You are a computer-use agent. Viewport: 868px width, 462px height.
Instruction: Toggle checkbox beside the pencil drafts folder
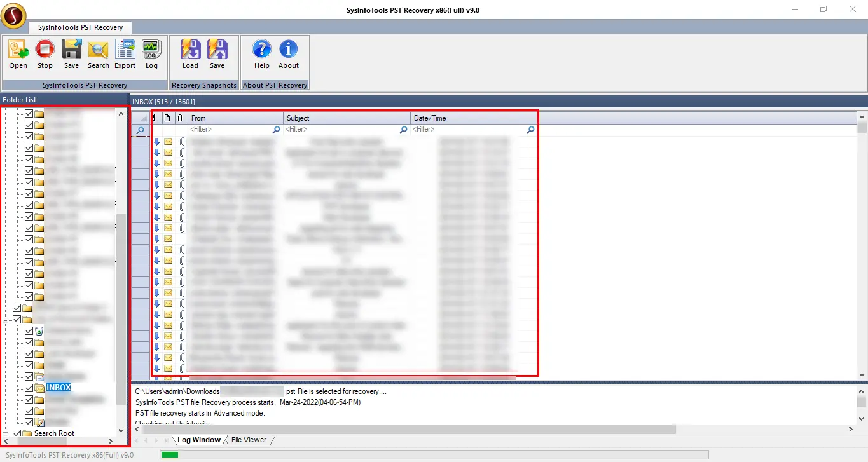(29, 422)
